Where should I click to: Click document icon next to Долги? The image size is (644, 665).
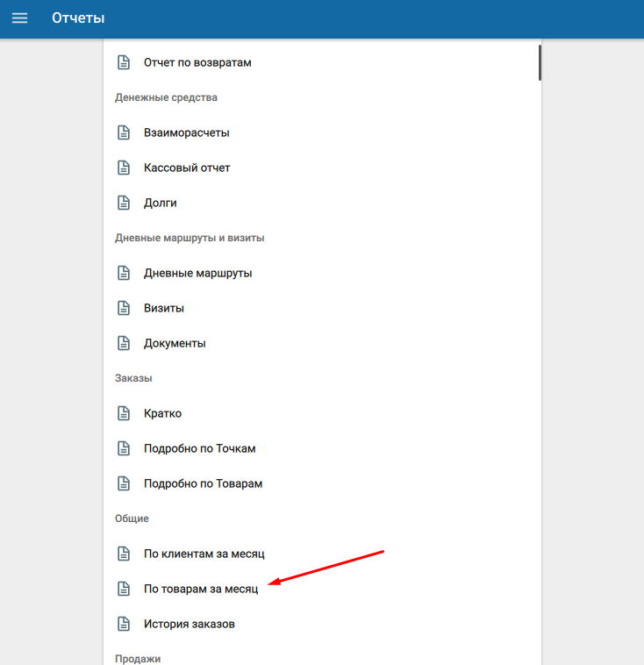pyautogui.click(x=124, y=203)
